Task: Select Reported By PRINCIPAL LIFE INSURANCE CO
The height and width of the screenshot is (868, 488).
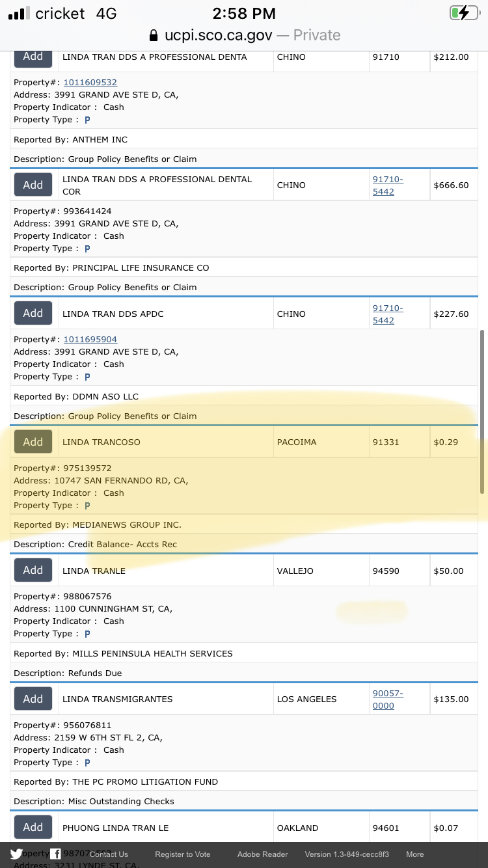Action: 111,267
